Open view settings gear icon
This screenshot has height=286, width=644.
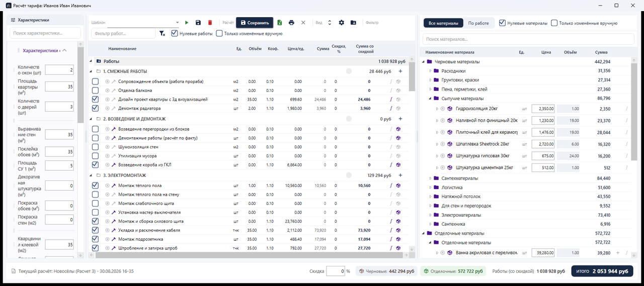click(x=342, y=23)
